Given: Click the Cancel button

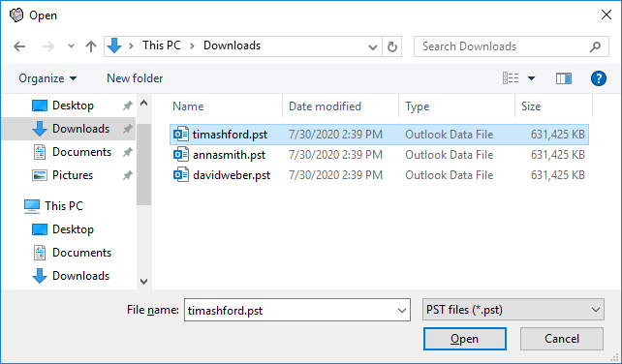Looking at the screenshot, I should point(562,339).
